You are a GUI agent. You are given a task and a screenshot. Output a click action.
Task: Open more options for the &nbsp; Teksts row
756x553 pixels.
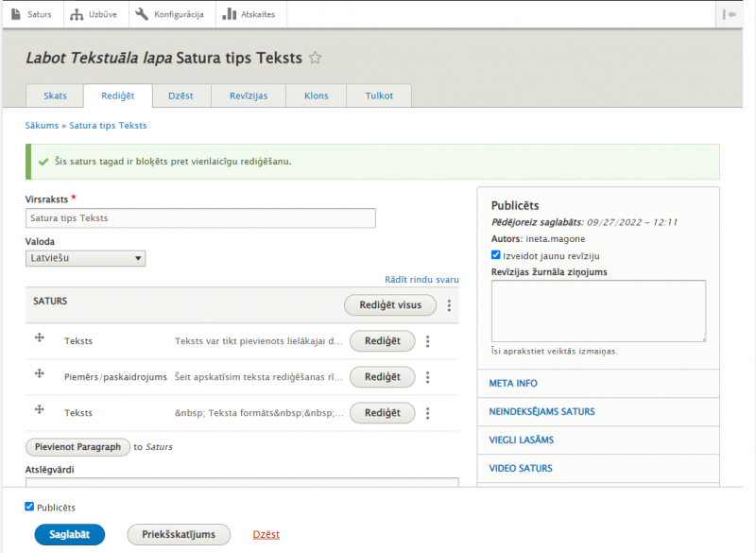coord(428,413)
